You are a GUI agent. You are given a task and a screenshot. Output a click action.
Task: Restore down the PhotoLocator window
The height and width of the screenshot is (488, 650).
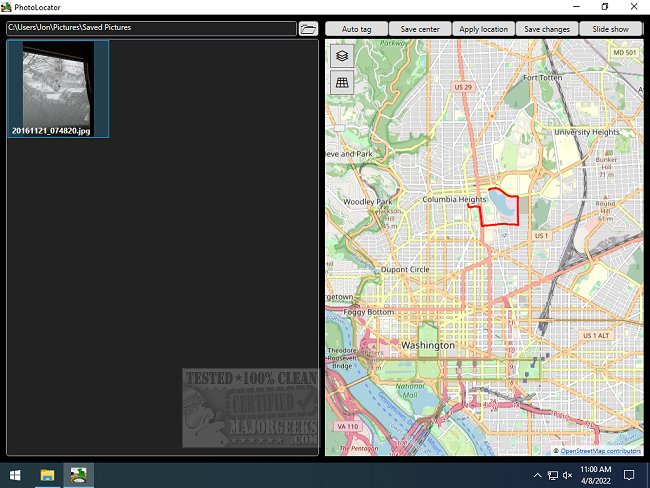point(605,7)
